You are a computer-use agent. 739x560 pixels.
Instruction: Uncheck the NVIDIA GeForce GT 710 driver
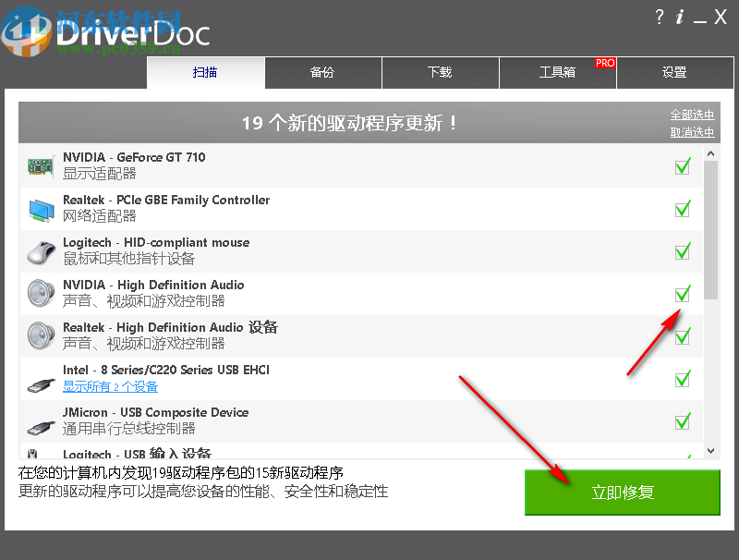click(683, 166)
